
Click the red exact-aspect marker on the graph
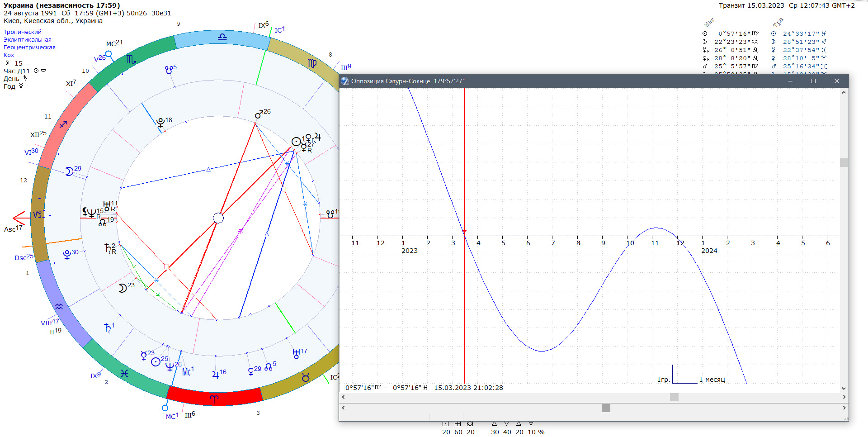click(x=464, y=231)
